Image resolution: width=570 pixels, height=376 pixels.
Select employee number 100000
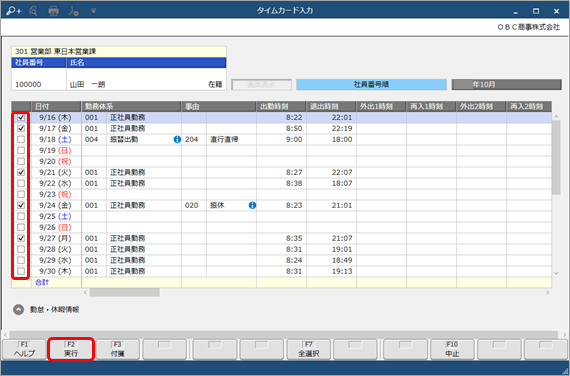28,84
